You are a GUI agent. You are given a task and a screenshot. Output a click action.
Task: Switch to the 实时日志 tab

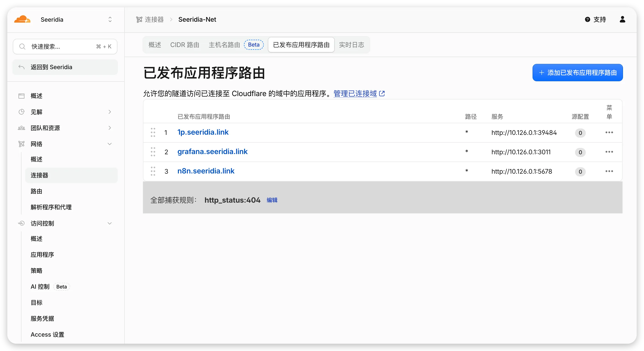tap(351, 45)
